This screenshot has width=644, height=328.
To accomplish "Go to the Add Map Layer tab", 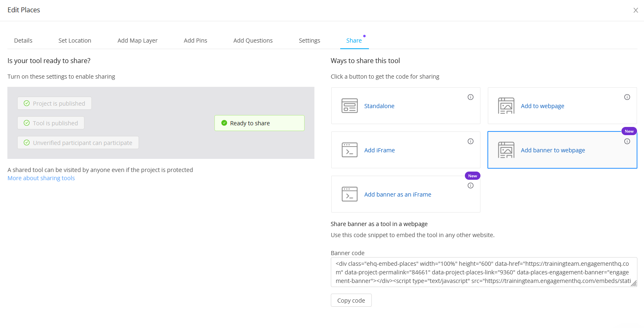I will [138, 41].
